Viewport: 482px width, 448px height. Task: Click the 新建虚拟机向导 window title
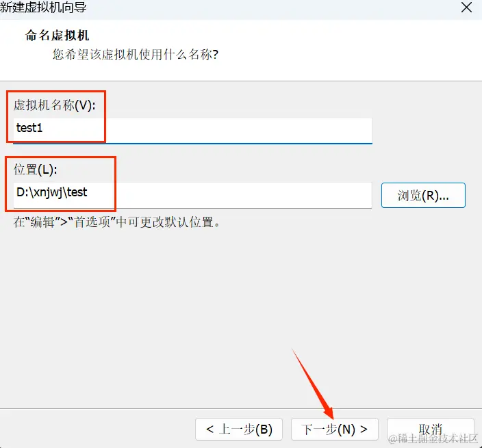(x=43, y=7)
